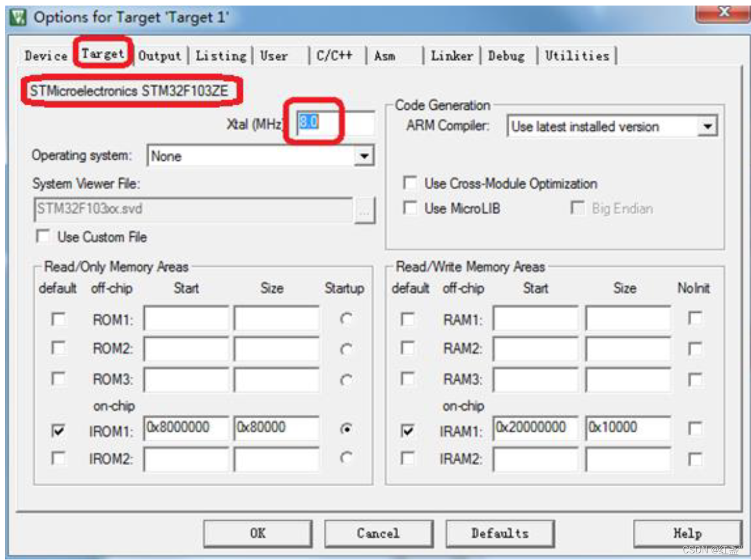The image size is (751, 560).
Task: Click the RAM3 Start address field
Action: (535, 380)
